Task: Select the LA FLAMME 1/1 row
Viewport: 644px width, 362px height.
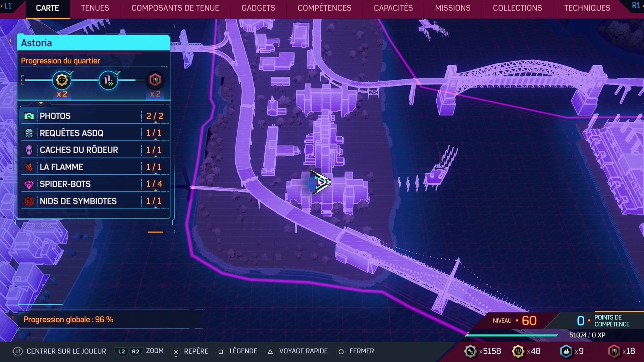Action: point(95,167)
